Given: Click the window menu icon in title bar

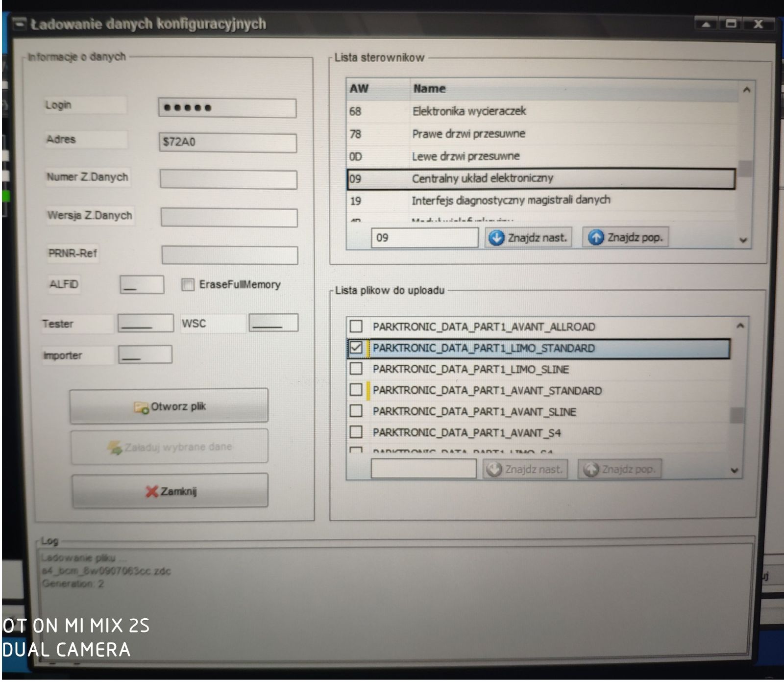Looking at the screenshot, I should pos(19,24).
